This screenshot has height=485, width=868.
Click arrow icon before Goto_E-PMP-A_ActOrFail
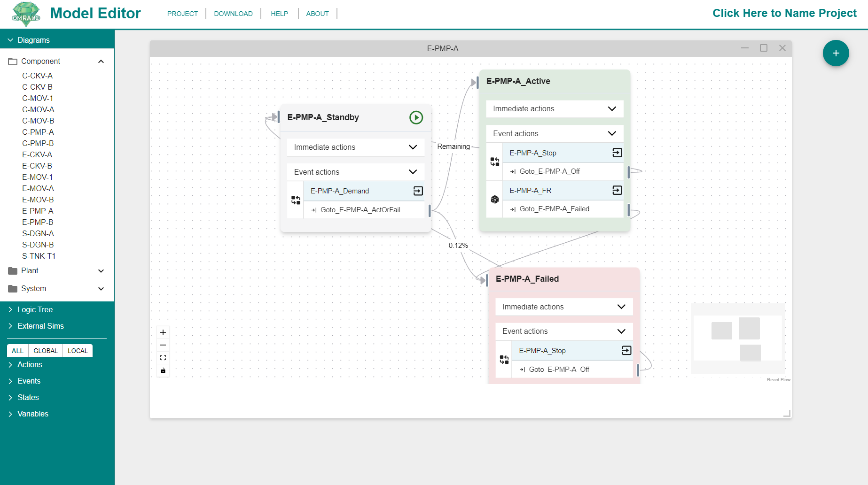[314, 210]
